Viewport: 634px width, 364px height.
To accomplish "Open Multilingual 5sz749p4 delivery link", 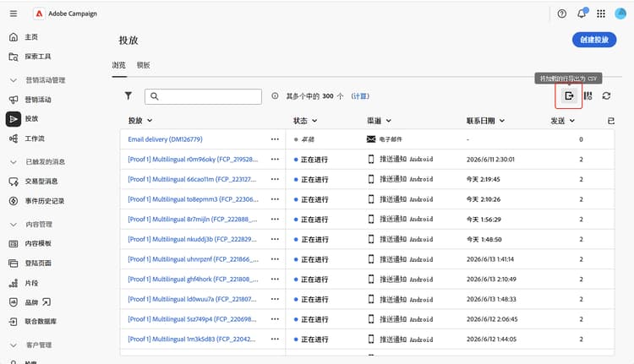I will 192,319.
